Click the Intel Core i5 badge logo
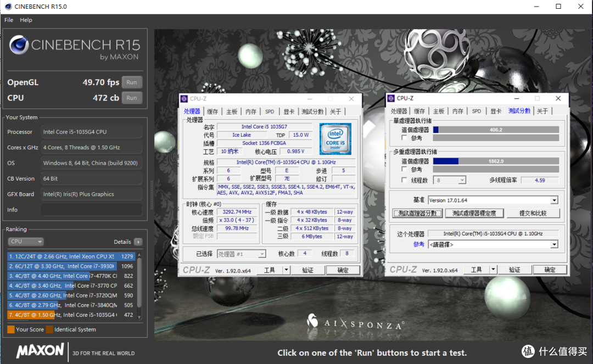 (x=335, y=139)
